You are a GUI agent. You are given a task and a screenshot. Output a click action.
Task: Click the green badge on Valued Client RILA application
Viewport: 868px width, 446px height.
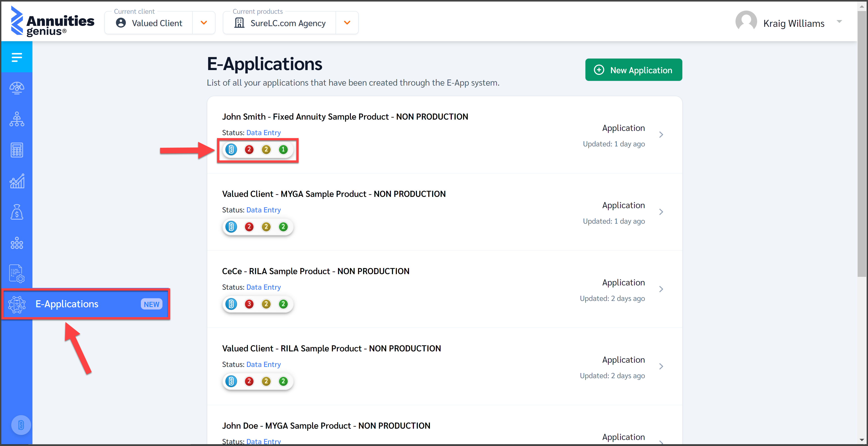click(x=283, y=381)
